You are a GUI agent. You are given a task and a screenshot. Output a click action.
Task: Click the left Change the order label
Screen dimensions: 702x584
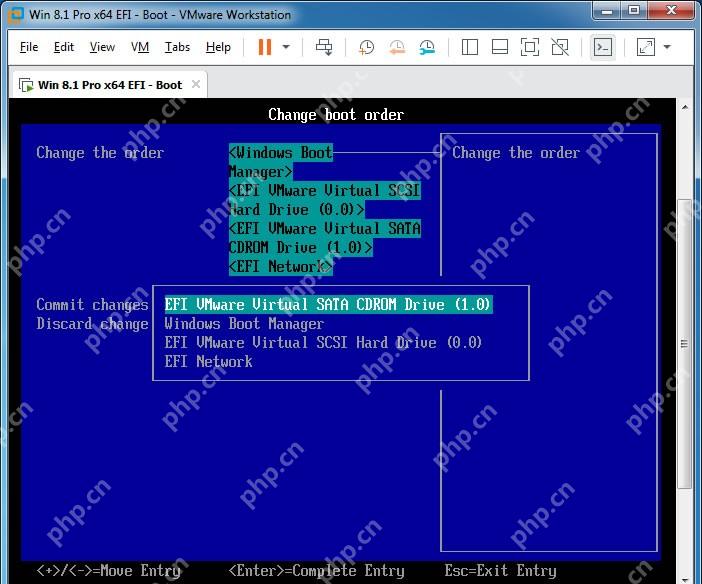coord(100,153)
